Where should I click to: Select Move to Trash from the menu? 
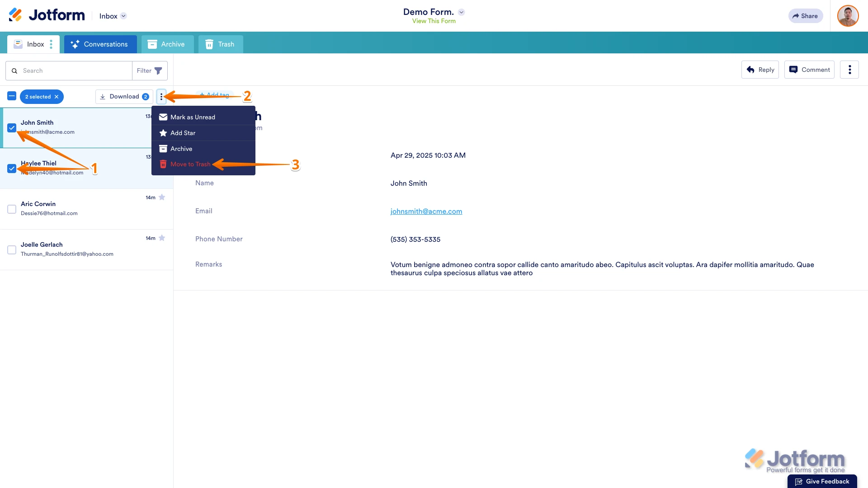[x=190, y=164]
